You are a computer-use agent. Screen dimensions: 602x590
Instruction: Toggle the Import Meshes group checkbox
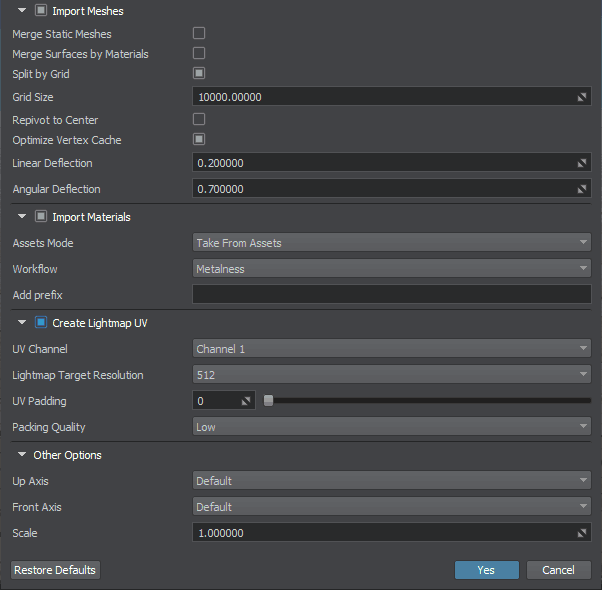[x=41, y=11]
